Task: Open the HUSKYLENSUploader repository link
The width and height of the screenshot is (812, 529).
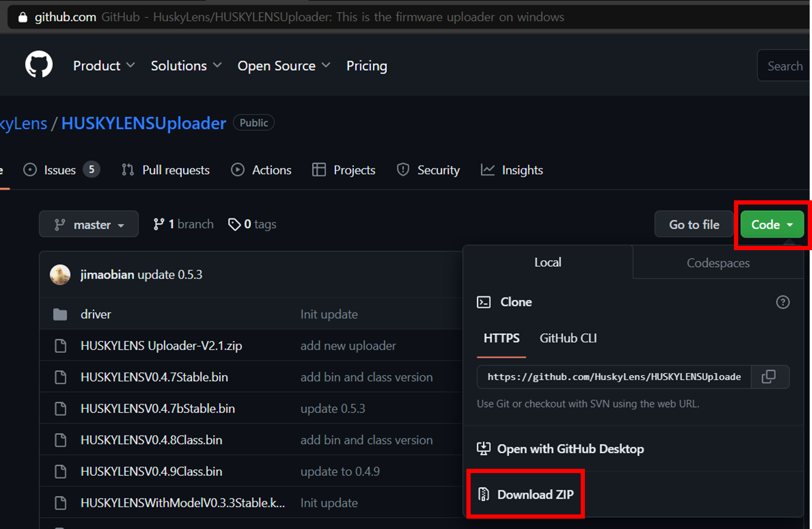Action: tap(144, 123)
